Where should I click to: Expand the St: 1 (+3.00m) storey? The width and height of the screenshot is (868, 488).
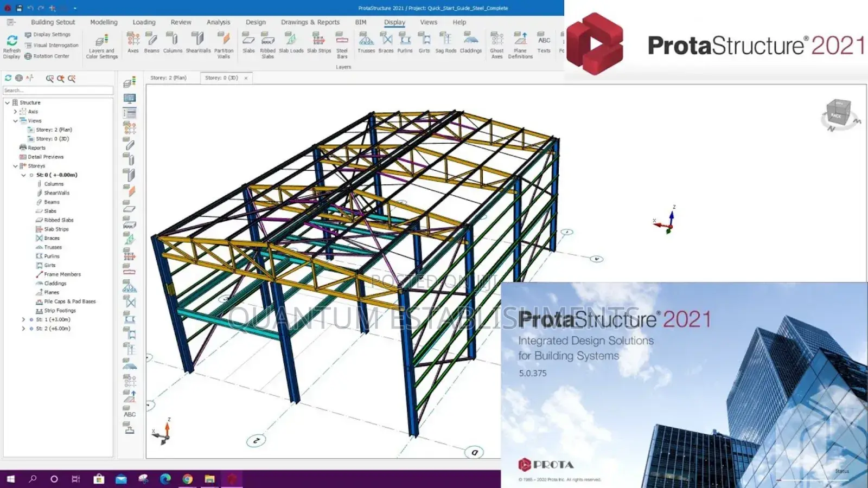pyautogui.click(x=23, y=320)
